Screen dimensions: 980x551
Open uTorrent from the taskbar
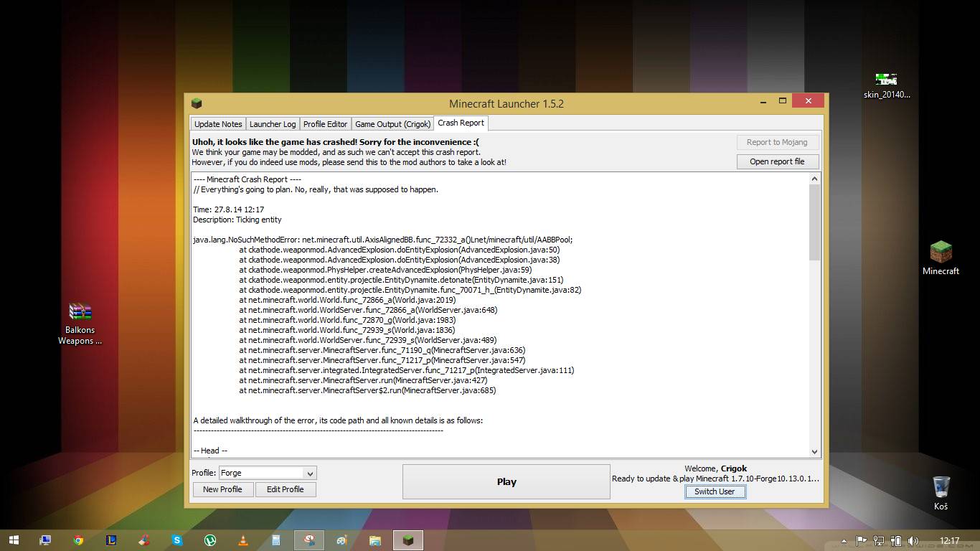(x=210, y=540)
